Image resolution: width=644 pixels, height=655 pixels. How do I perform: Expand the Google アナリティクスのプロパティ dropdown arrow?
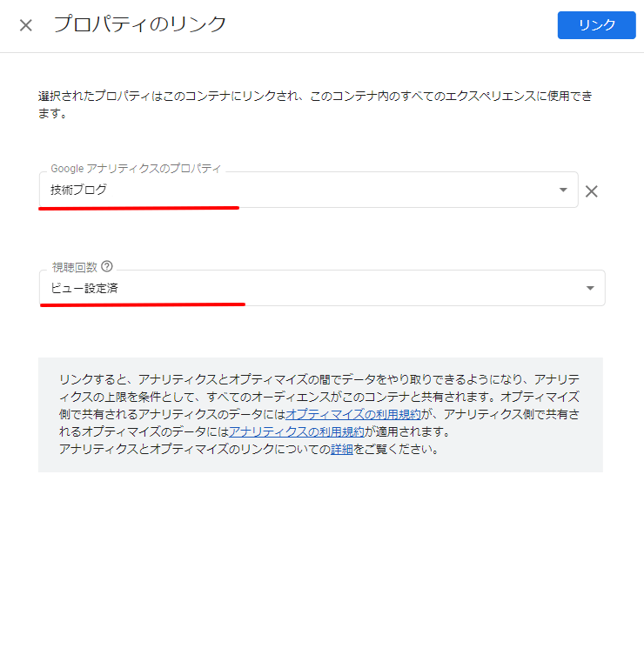(563, 190)
